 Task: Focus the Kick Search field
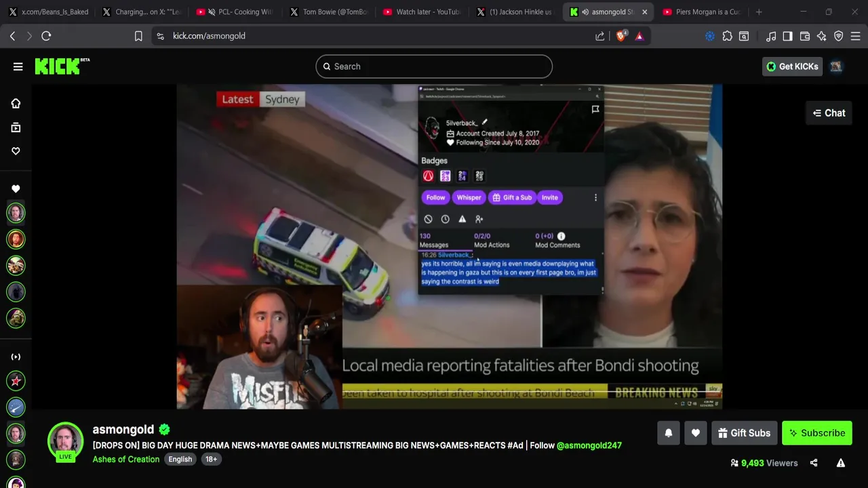[434, 66]
